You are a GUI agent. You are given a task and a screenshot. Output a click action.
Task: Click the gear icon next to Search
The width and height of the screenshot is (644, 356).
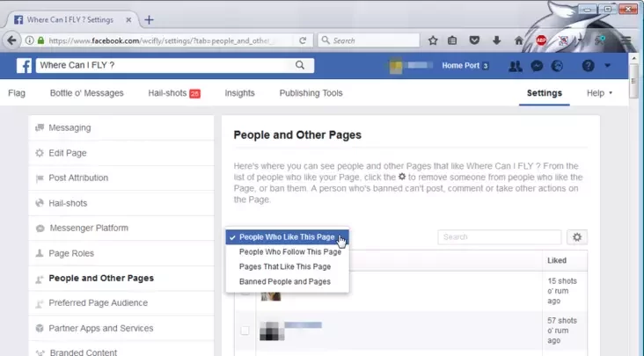(577, 237)
